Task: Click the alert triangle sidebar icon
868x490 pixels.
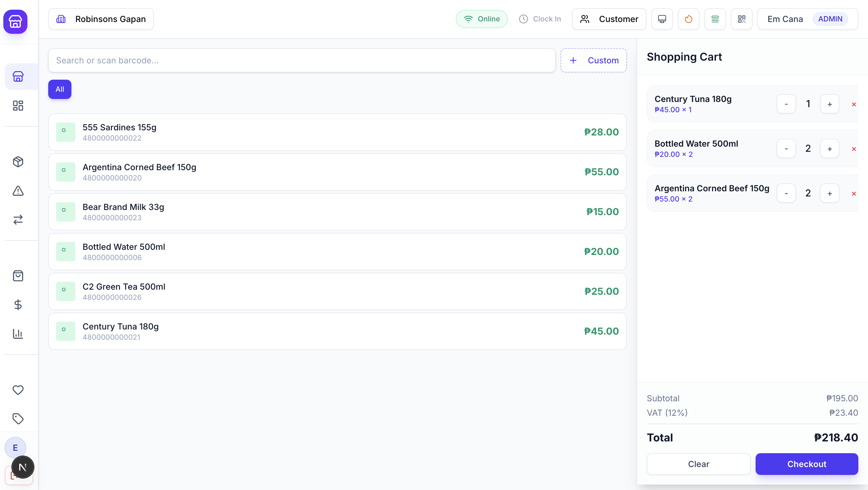Action: pos(18,191)
